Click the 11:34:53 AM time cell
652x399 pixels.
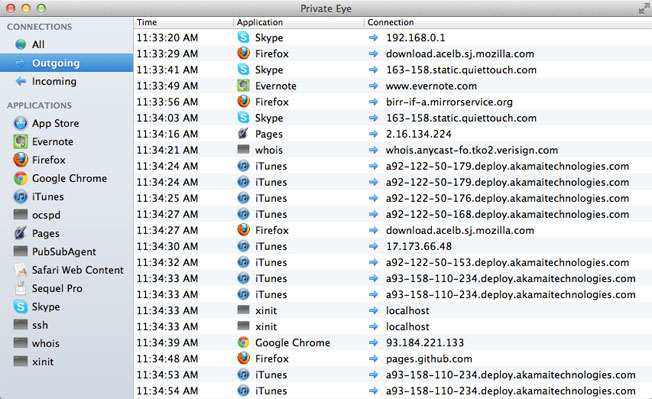click(167, 375)
